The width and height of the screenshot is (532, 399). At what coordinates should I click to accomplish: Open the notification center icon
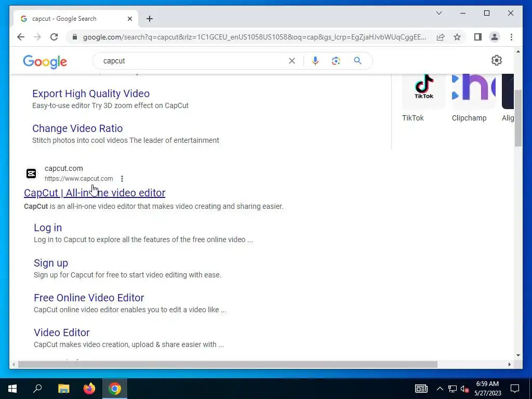515,389
